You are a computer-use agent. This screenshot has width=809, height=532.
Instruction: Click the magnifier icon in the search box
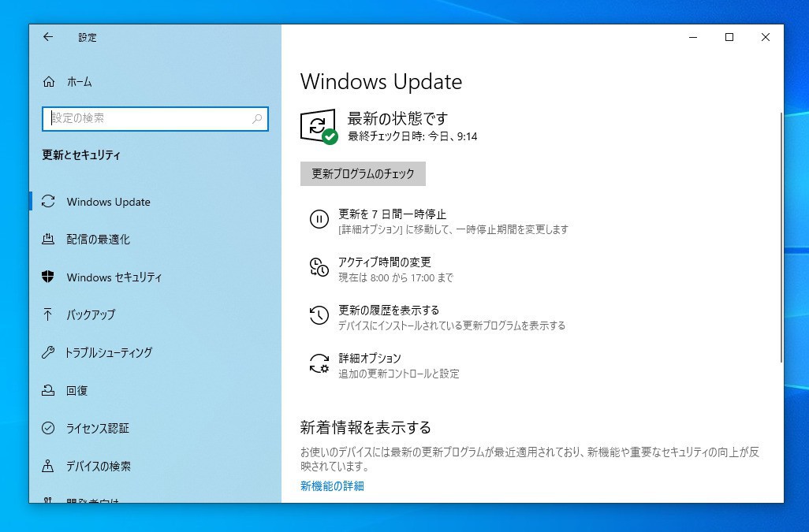(x=256, y=118)
